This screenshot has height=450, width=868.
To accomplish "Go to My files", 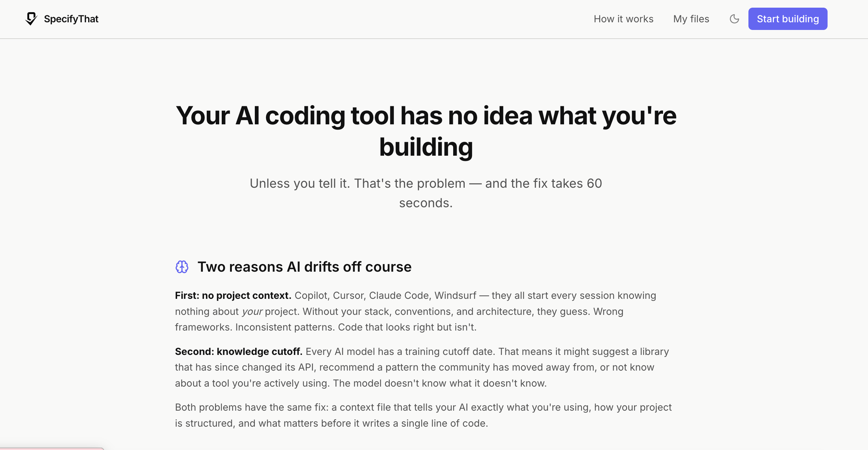I will click(x=691, y=19).
